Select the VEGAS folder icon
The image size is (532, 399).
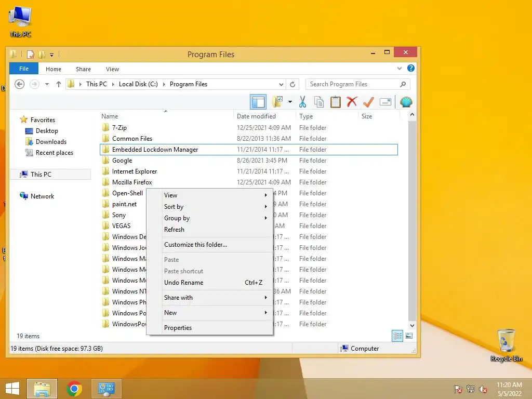[105, 225]
